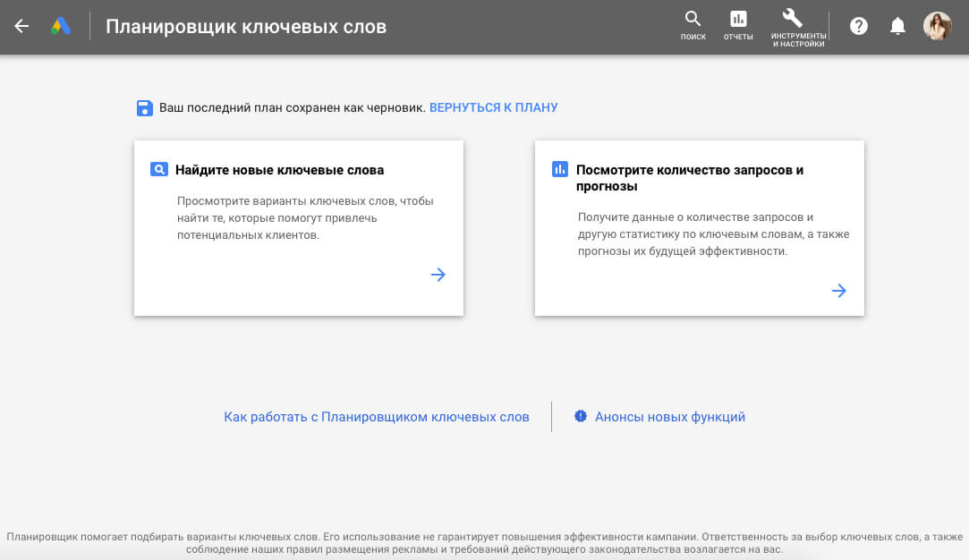969x560 pixels.
Task: Click the back arrow in the header
Action: click(x=21, y=26)
